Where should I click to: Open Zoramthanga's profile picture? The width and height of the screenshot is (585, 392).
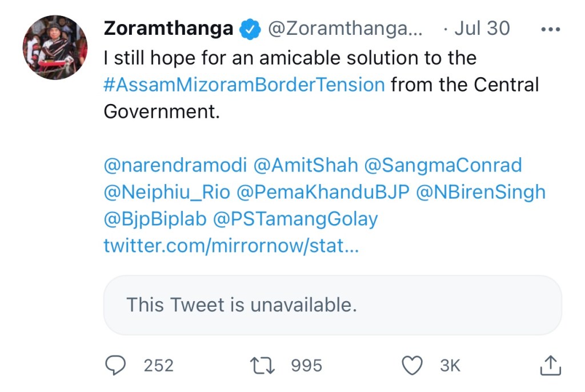pyautogui.click(x=55, y=47)
